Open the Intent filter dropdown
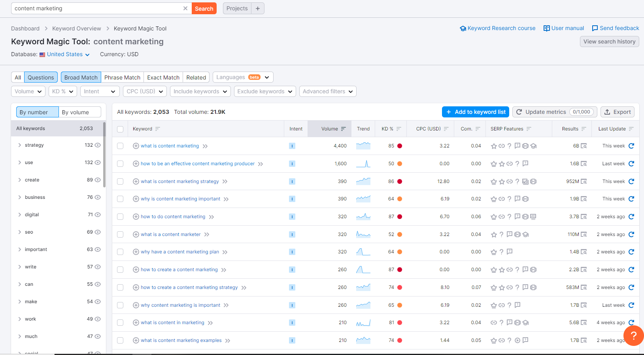 pos(100,91)
